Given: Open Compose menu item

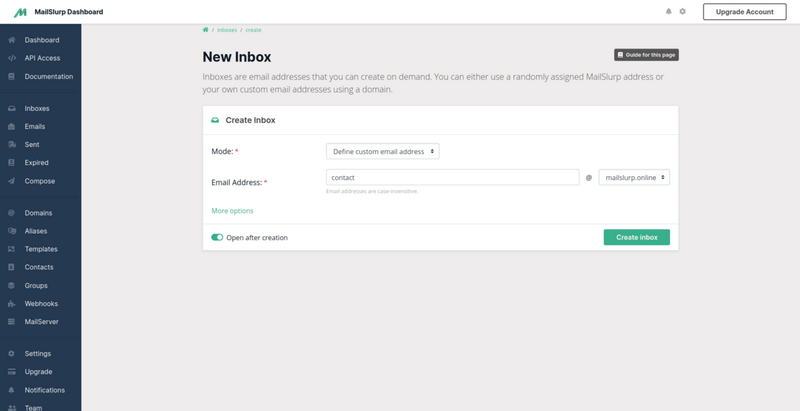Looking at the screenshot, I should tap(40, 181).
